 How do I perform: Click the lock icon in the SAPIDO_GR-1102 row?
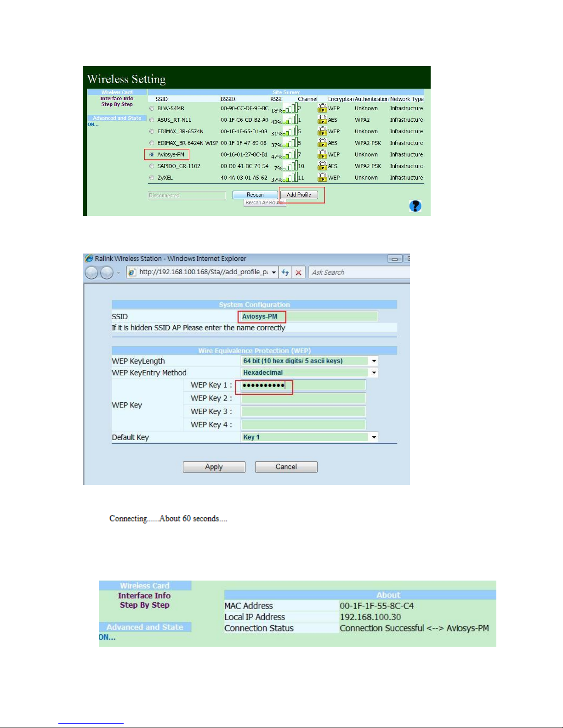click(x=322, y=166)
